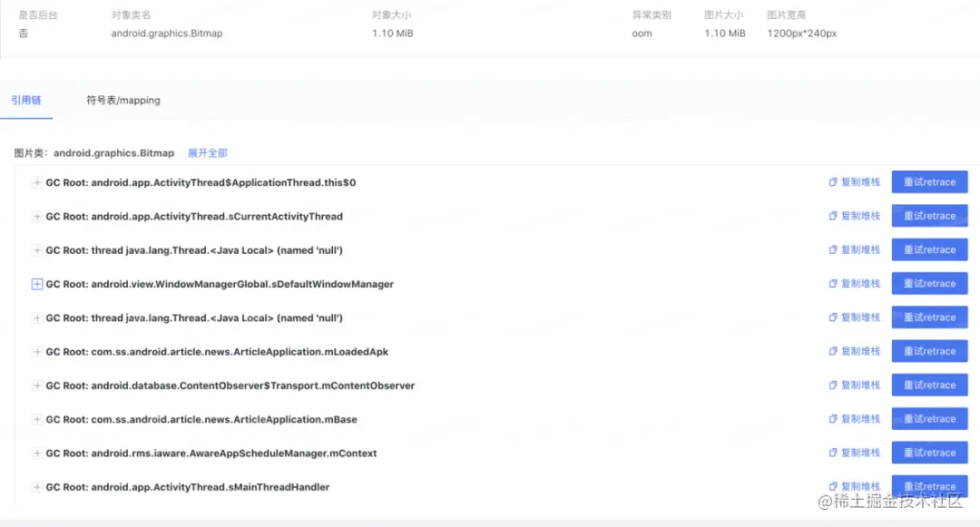Click the android.graphics.Bitmap object class value
980x527 pixels.
tap(167, 33)
